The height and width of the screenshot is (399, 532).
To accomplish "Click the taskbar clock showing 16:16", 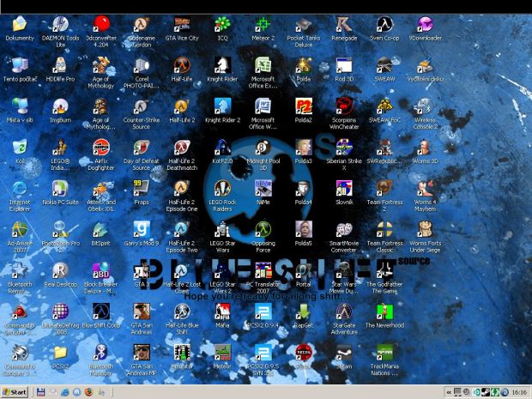I will pos(519,392).
